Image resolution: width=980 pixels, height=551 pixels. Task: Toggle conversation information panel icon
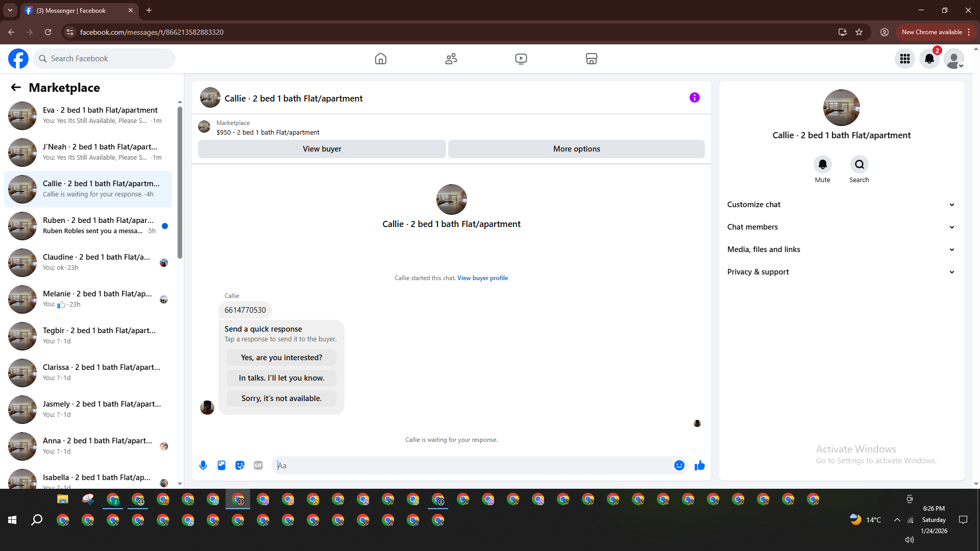point(695,97)
